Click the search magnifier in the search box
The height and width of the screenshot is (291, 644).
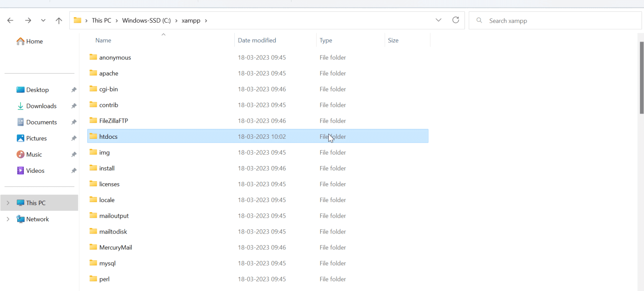[x=478, y=20]
